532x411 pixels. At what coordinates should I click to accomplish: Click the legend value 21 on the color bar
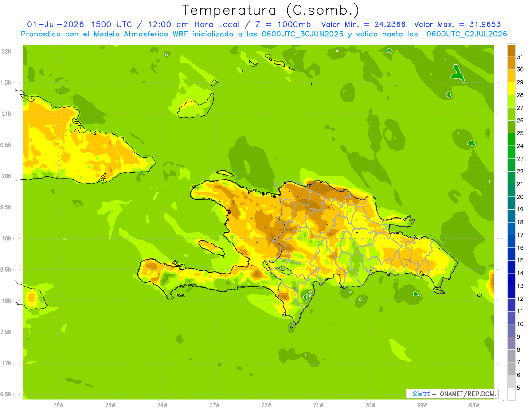tap(520, 184)
